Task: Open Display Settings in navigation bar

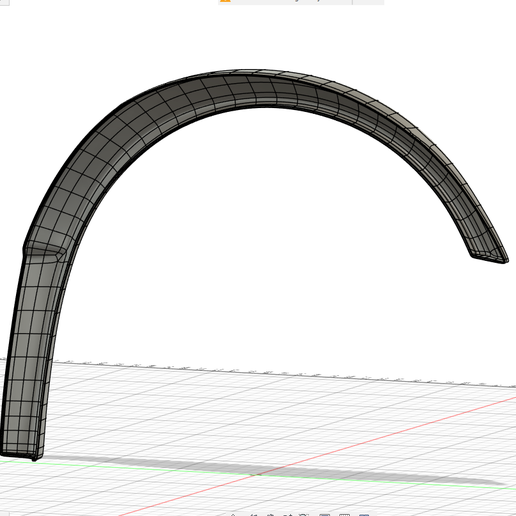Action: coord(324,515)
